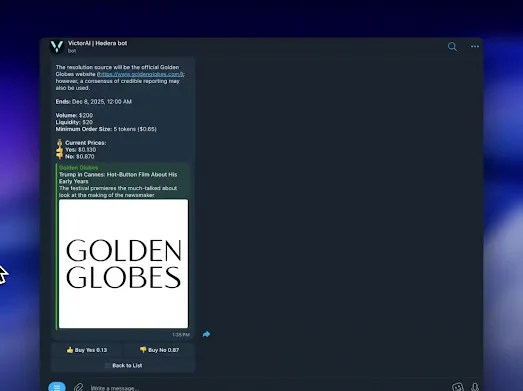Viewport: 523px width, 391px height.
Task: Click the 1:35 PM message timestamp
Action: [x=181, y=335]
